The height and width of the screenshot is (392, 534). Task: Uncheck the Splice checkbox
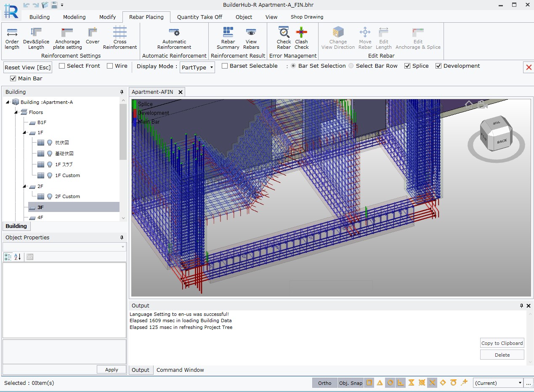click(407, 66)
